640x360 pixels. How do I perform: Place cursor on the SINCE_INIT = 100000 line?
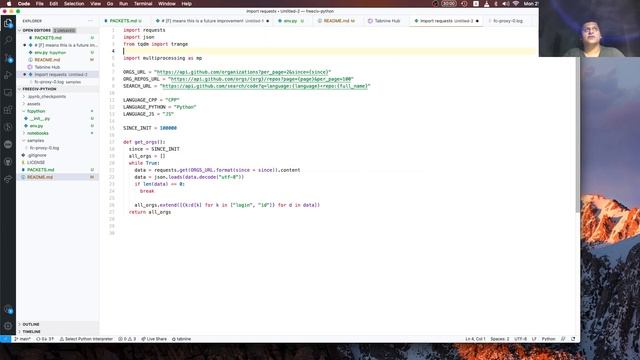[x=150, y=128]
